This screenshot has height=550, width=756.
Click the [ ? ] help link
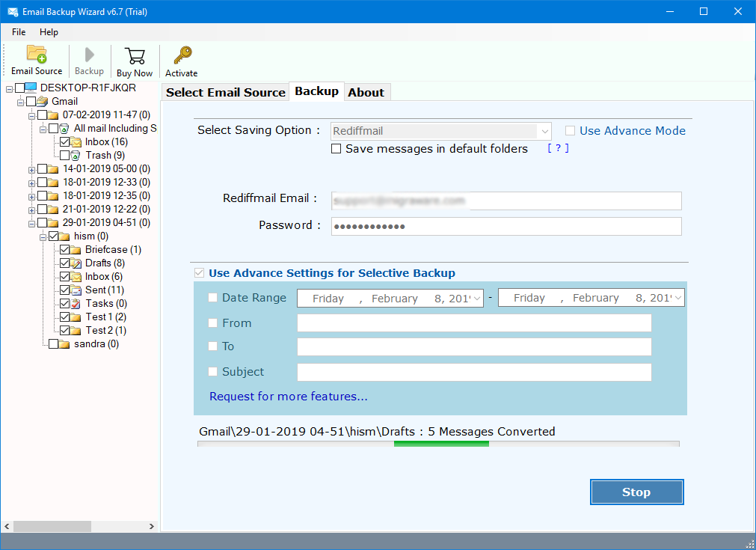click(558, 148)
